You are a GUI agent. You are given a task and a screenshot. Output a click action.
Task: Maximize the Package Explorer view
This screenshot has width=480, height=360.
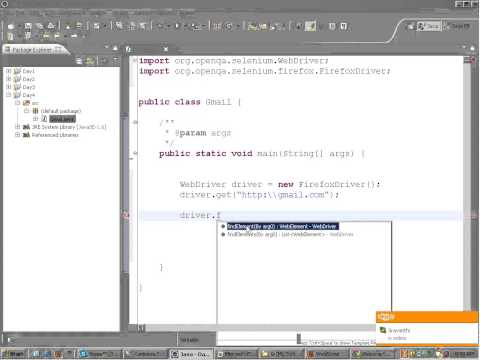point(115,48)
